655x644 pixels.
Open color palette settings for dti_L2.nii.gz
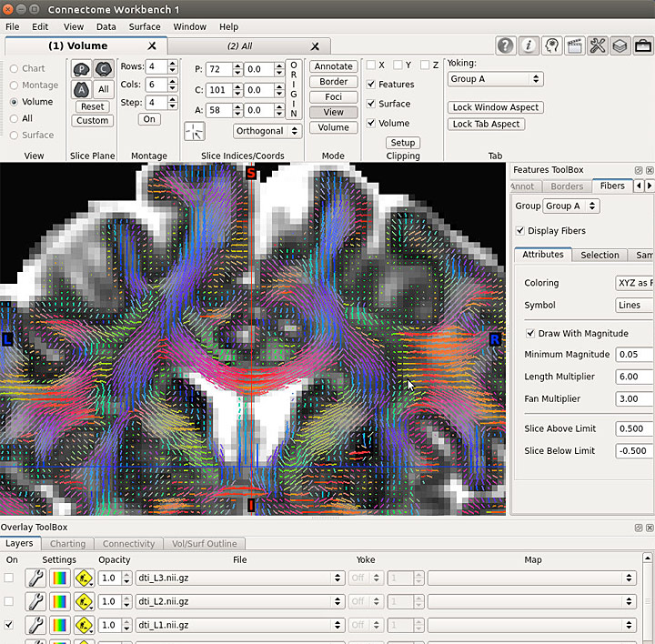pyautogui.click(x=60, y=601)
